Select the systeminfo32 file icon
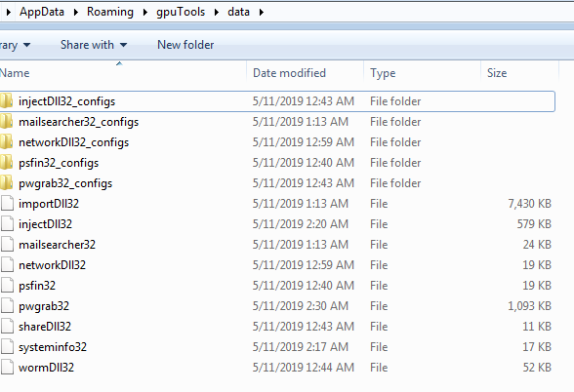This screenshot has height=392, width=574. [7, 347]
